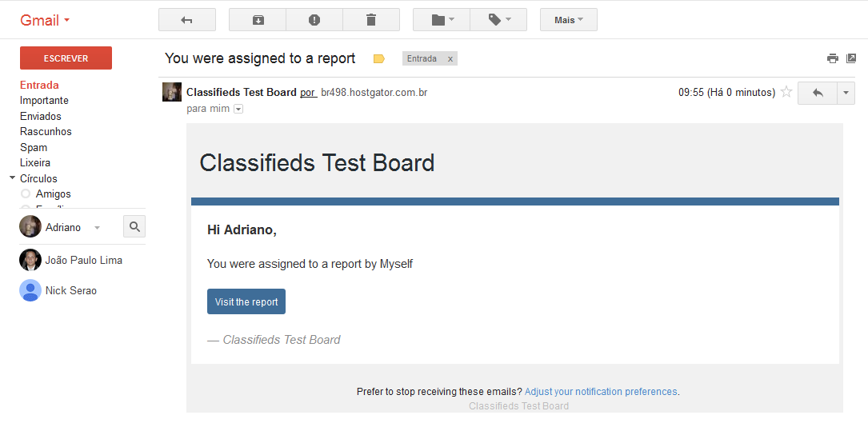Click the Visit the report button
The width and height of the screenshot is (868, 423).
coord(246,301)
